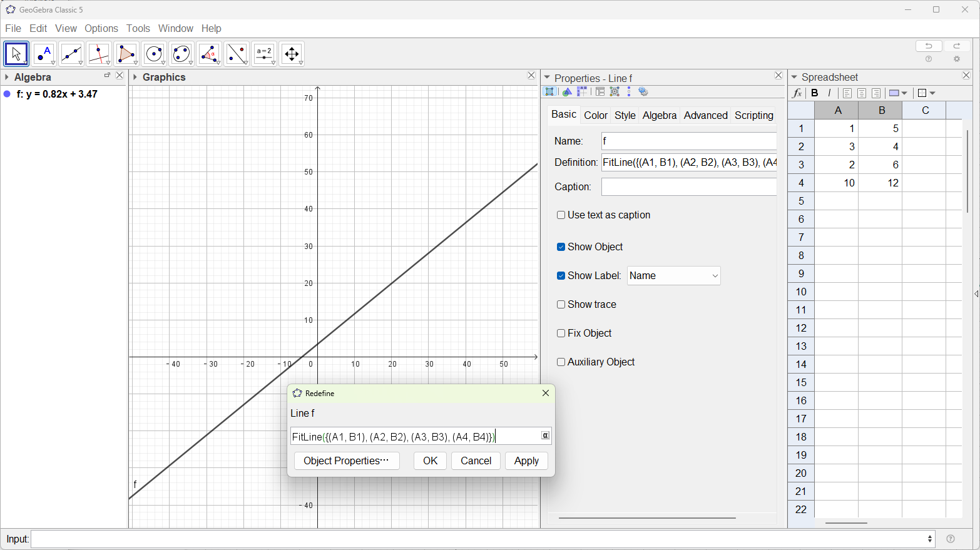Select the Slider tool labeled a=2

click(x=264, y=54)
